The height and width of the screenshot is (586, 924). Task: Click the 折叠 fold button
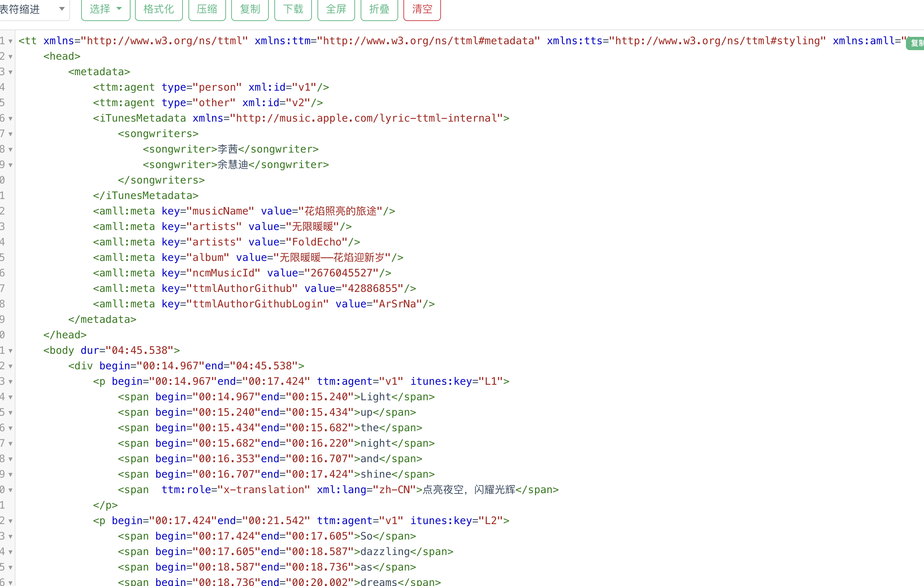point(379,9)
